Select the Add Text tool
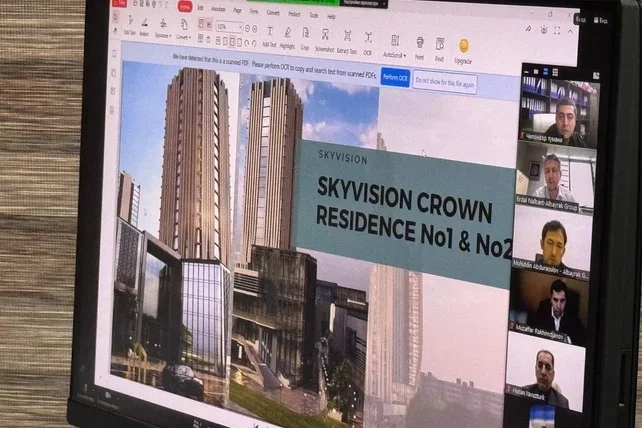This screenshot has width=642, height=428. tap(269, 37)
